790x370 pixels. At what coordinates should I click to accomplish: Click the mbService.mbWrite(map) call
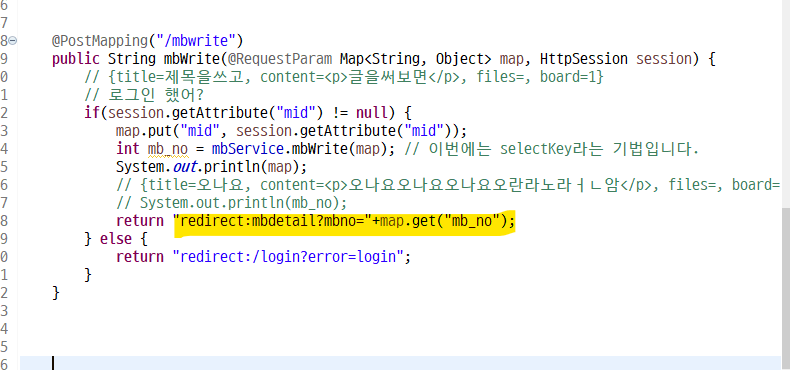(304, 149)
